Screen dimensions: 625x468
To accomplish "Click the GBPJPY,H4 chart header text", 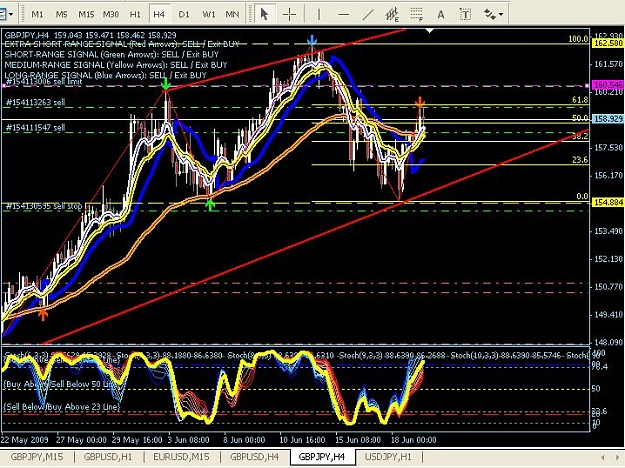I will [90, 35].
